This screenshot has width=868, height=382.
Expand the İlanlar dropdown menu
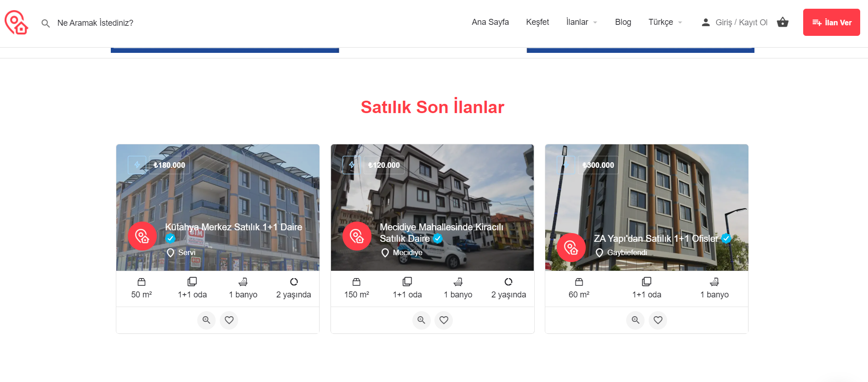pyautogui.click(x=582, y=22)
